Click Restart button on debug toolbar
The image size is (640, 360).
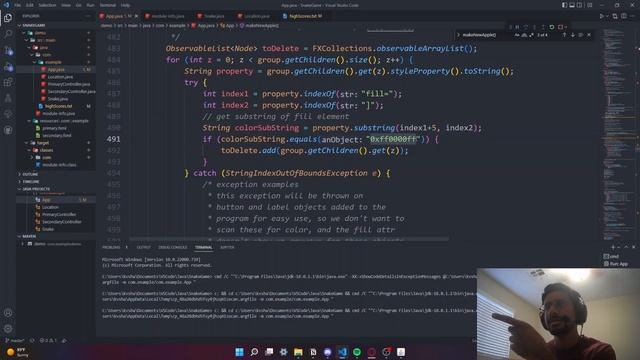pos(551,27)
